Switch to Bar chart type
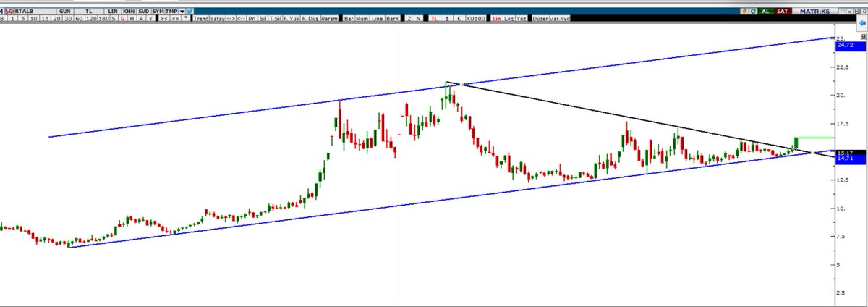The image size is (868, 307). [349, 18]
